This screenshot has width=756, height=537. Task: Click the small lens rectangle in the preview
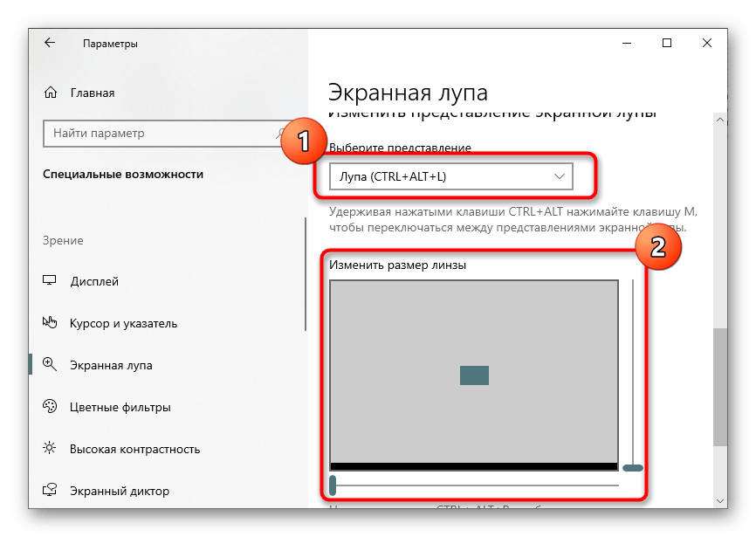474,375
